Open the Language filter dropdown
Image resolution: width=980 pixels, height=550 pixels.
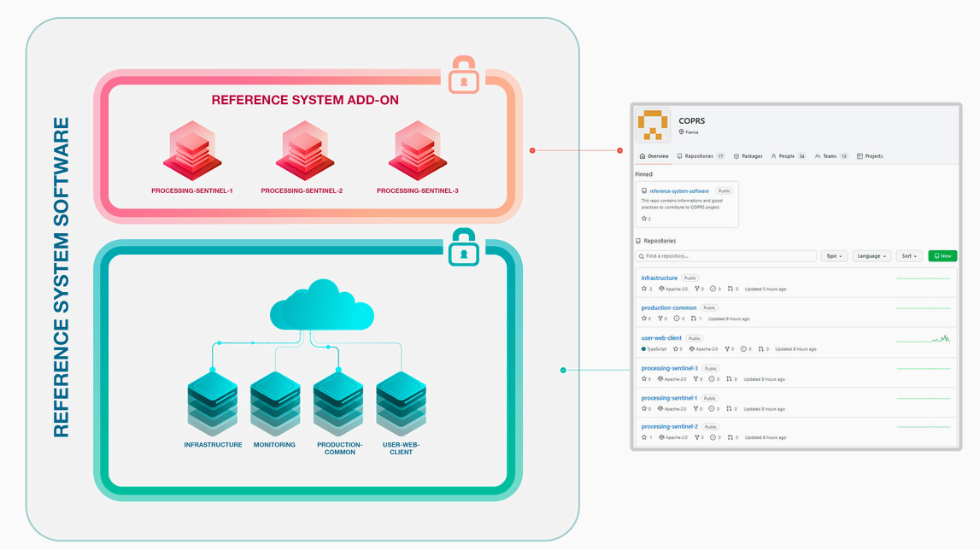pos(871,256)
